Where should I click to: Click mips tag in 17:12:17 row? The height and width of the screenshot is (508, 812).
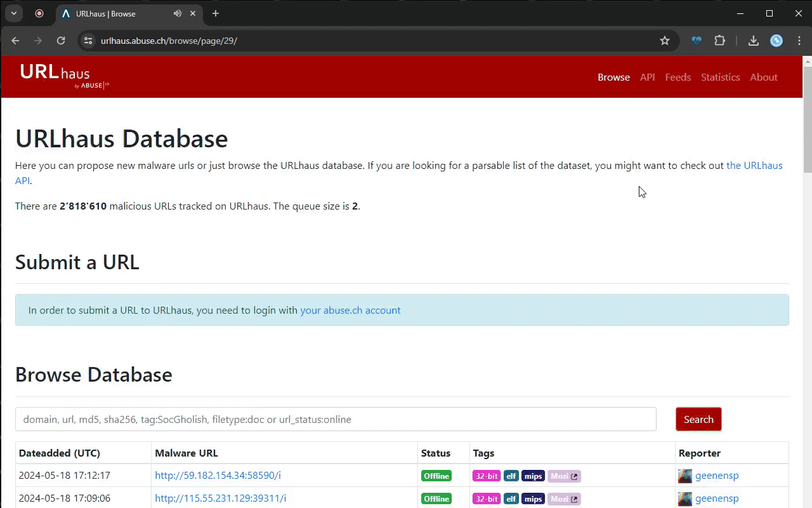coord(534,476)
